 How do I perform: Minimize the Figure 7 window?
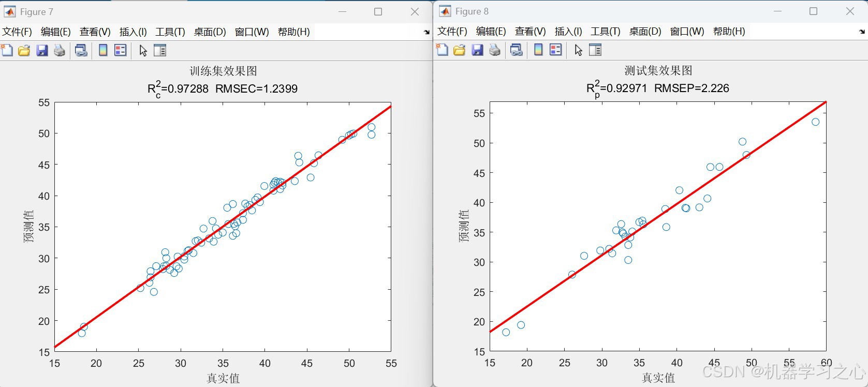pyautogui.click(x=342, y=11)
